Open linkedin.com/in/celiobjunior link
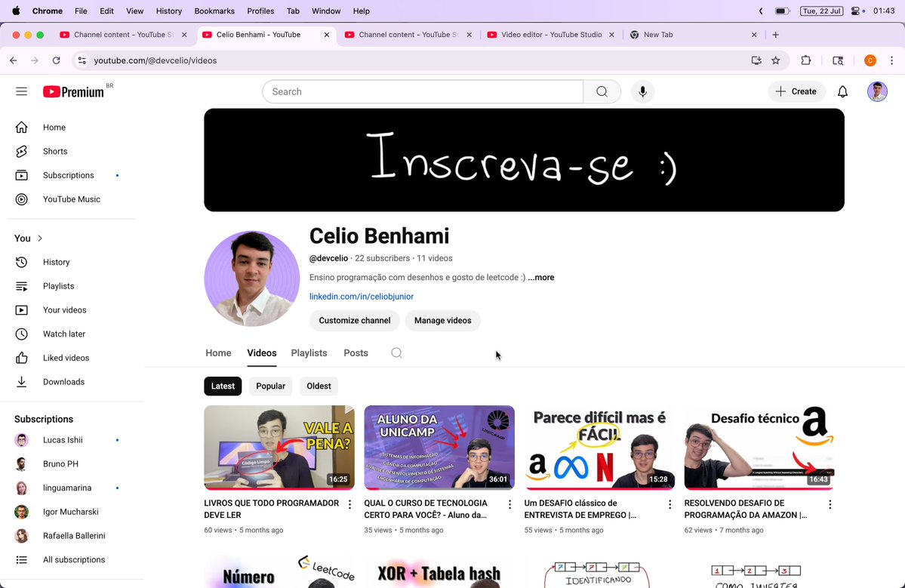 [362, 297]
